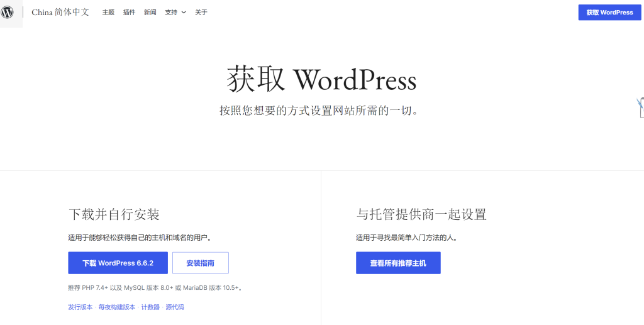Click the 获取 WordPress page heading
This screenshot has width=644, height=325.
coord(321,80)
